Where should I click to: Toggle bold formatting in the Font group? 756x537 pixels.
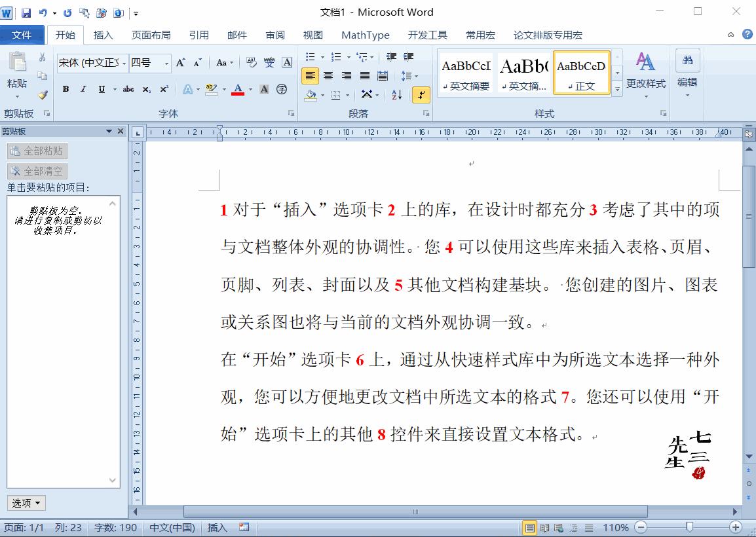(65, 89)
